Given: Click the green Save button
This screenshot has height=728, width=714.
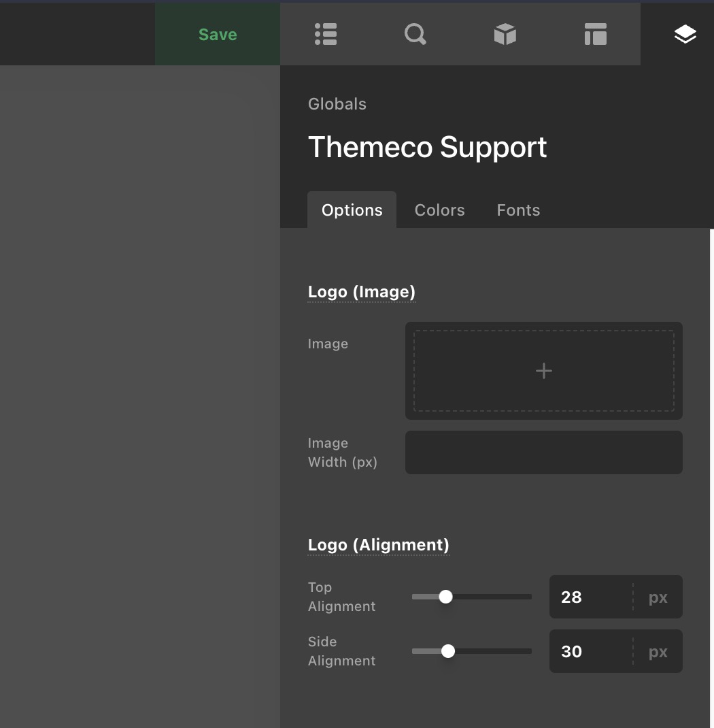Looking at the screenshot, I should [x=218, y=35].
